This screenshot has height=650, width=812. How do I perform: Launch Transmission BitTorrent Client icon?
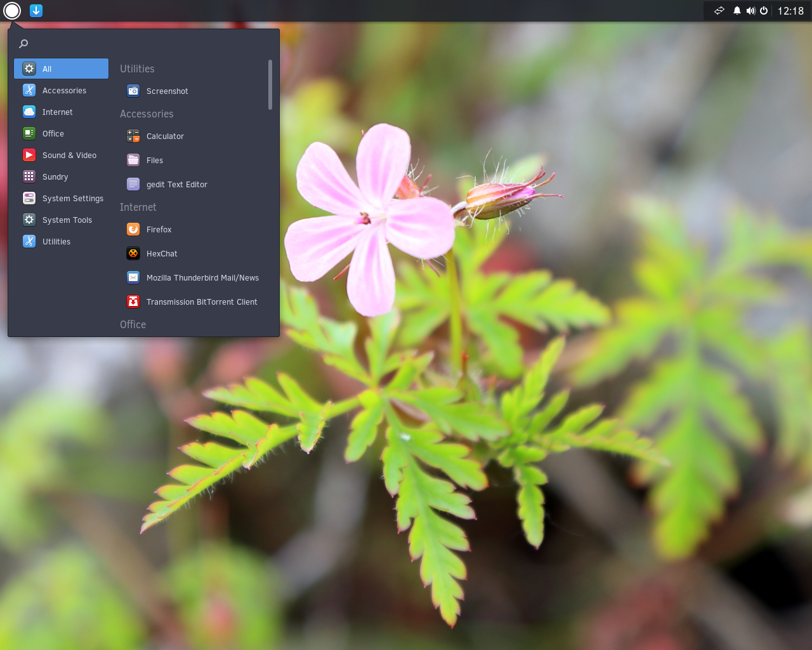pos(133,302)
